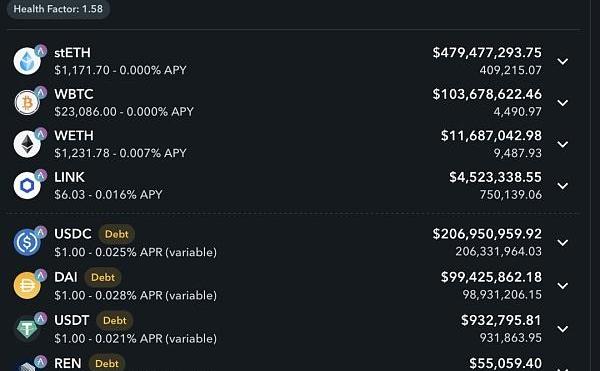The image size is (600, 371).
Task: Expand the WBTC position details
Action: coord(562,103)
